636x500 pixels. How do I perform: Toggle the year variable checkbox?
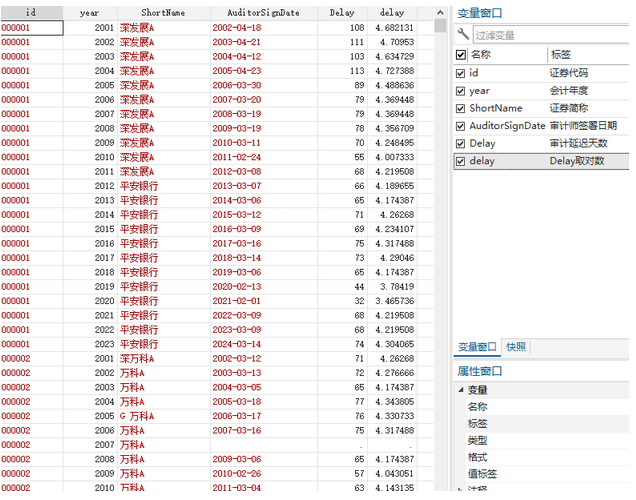[460, 91]
